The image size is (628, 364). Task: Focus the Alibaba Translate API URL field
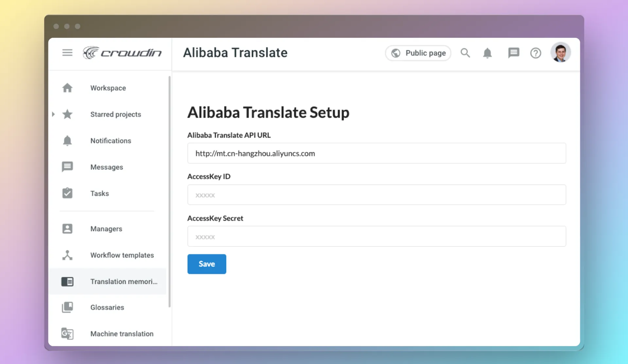[x=376, y=153]
